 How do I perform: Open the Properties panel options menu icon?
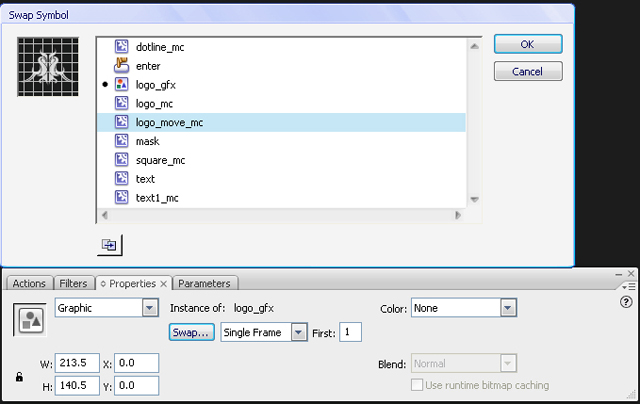(x=629, y=287)
